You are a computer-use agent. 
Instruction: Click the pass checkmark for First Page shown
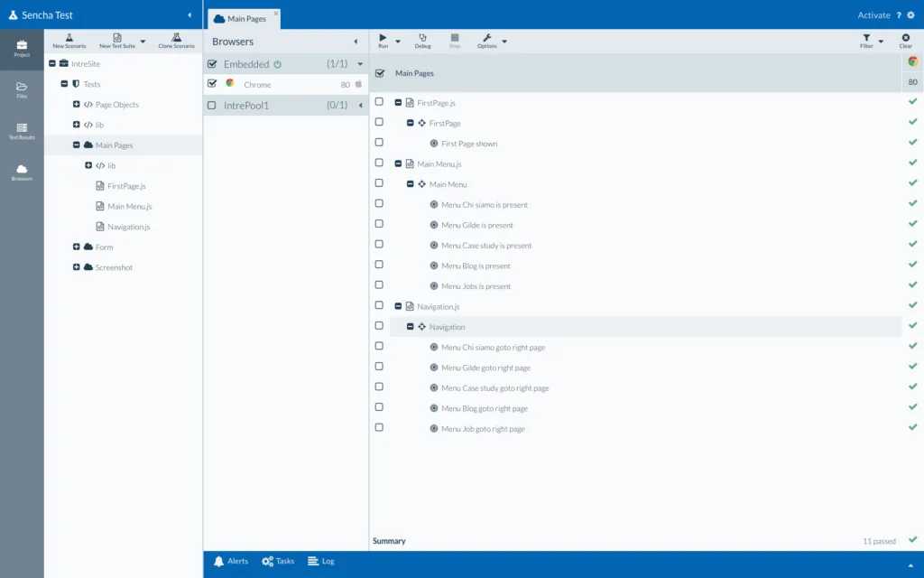pos(913,142)
